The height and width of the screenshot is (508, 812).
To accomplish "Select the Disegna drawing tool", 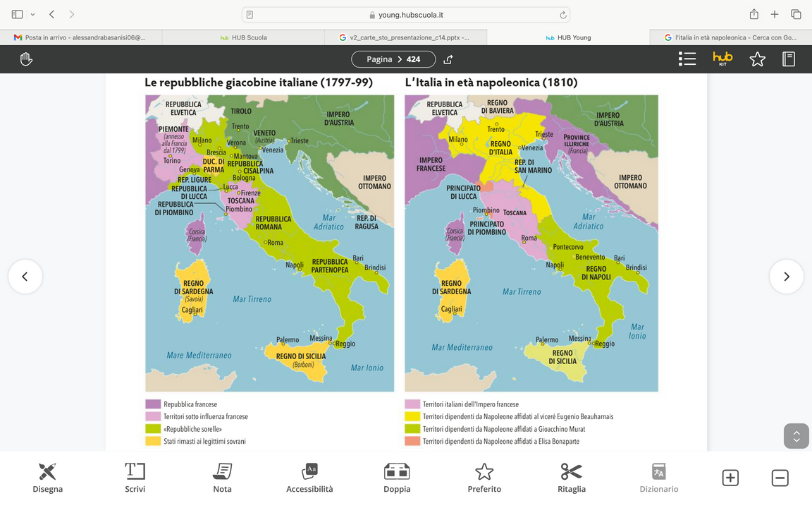I will (47, 478).
